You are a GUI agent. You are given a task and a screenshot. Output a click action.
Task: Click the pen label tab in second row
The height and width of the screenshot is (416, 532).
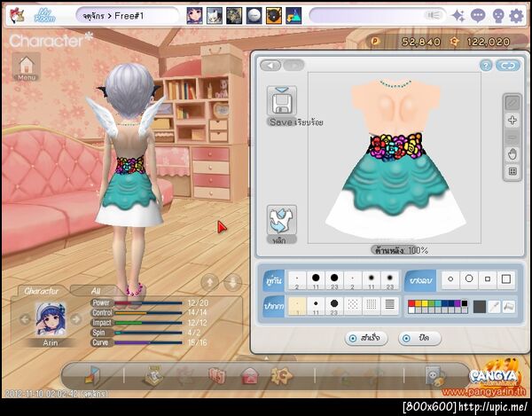click(273, 306)
